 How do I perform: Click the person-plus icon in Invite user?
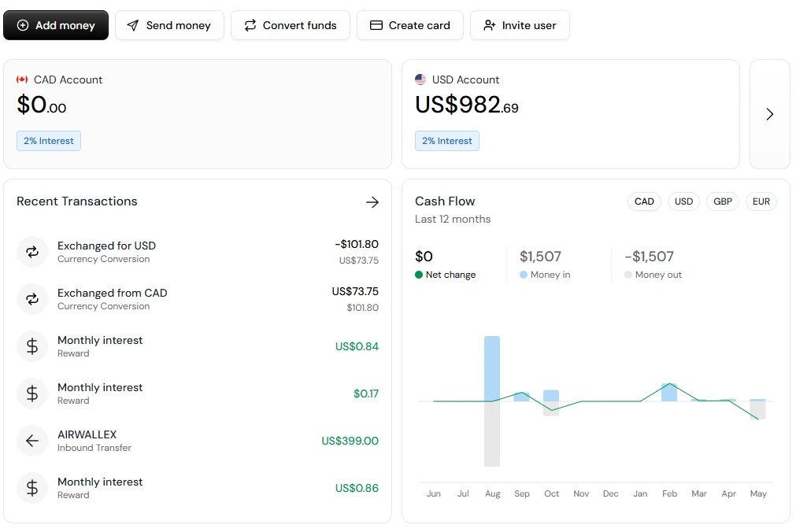click(490, 25)
